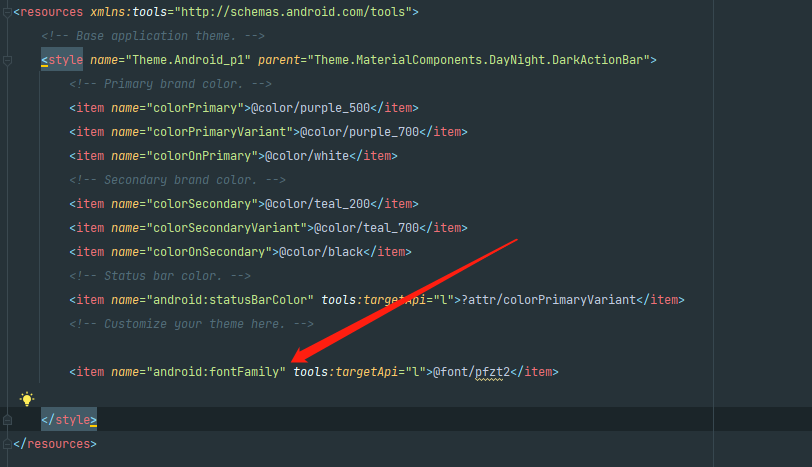This screenshot has height=467, width=812.
Task: Click @color/black reference
Action: pos(321,252)
